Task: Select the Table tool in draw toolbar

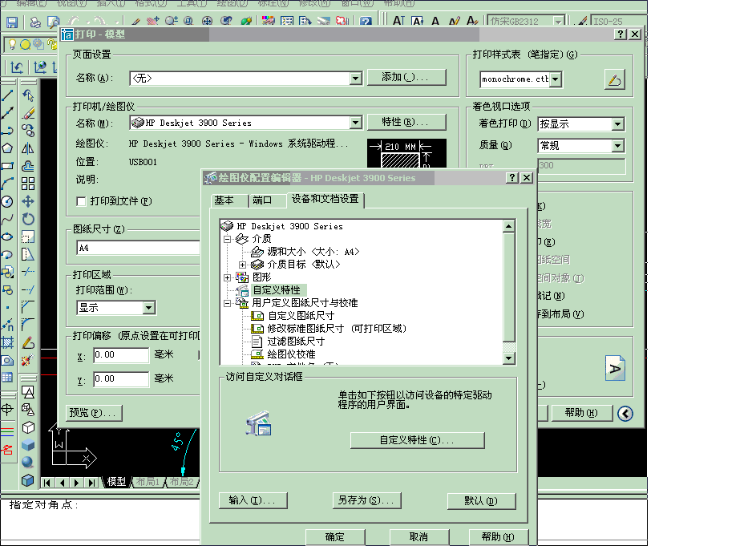Action: [x=7, y=377]
